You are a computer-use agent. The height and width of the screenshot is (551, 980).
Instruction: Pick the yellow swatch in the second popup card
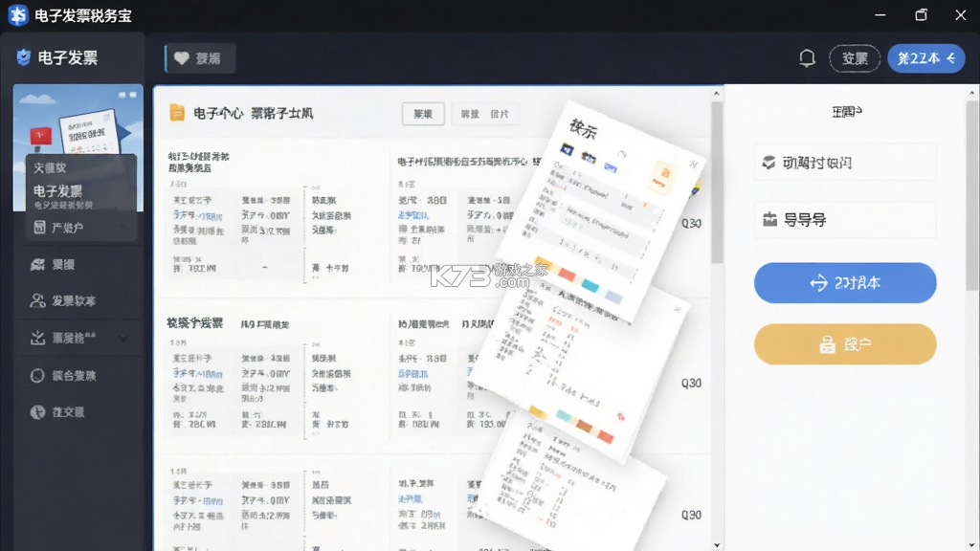pos(538,412)
